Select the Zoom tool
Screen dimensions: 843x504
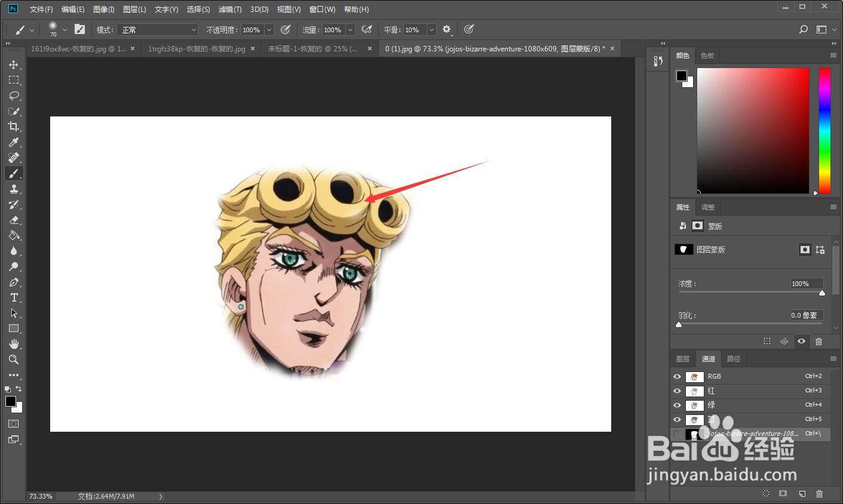14,359
